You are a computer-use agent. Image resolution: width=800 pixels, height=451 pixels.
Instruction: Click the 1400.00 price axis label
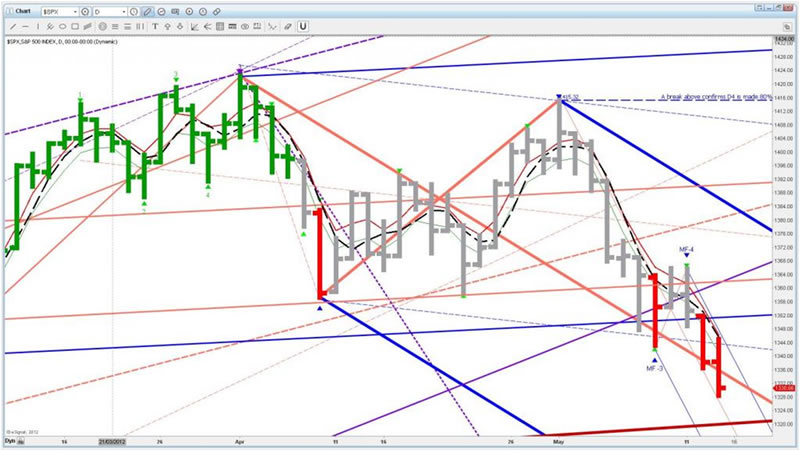[x=784, y=152]
